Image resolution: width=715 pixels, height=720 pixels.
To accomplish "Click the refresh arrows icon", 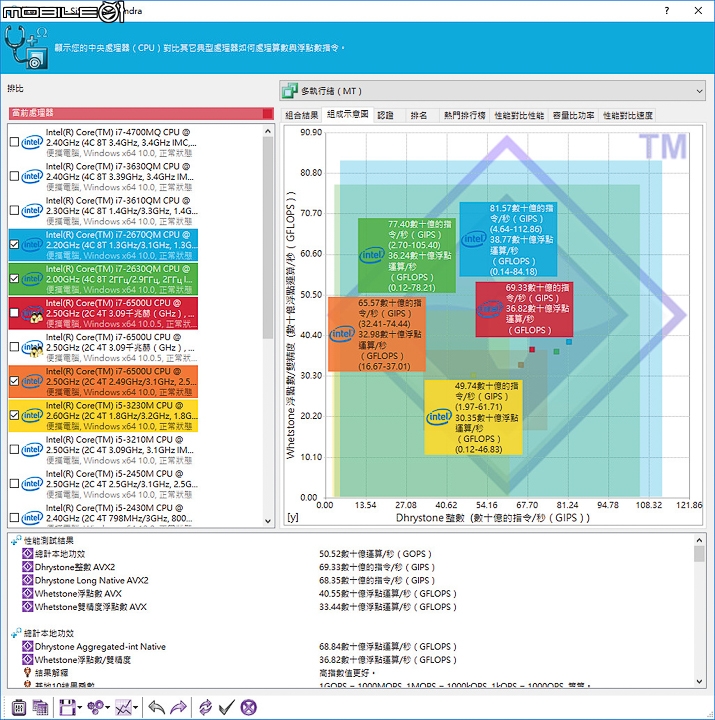I will (x=205, y=707).
